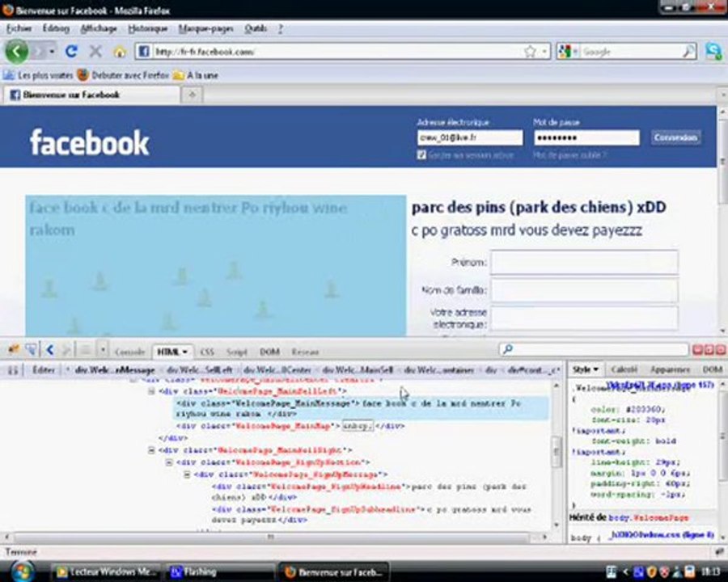
Task: Open the Débuter avec Firefox bookmark
Action: [x=123, y=75]
